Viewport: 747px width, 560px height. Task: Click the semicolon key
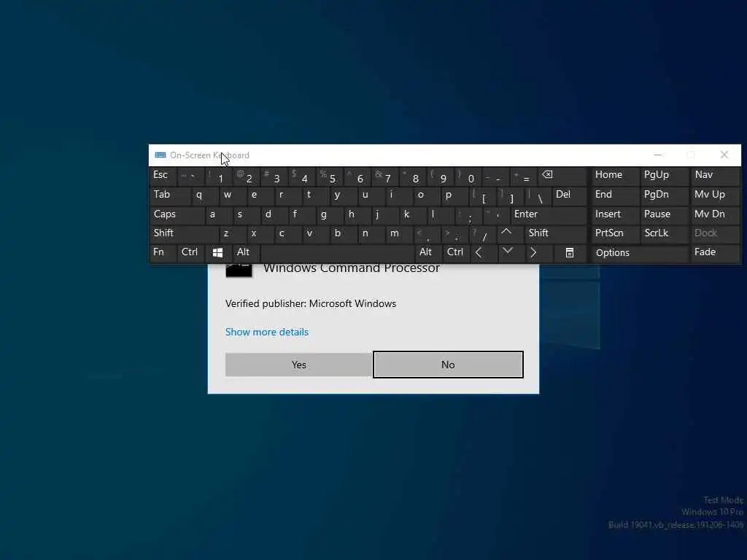point(468,215)
